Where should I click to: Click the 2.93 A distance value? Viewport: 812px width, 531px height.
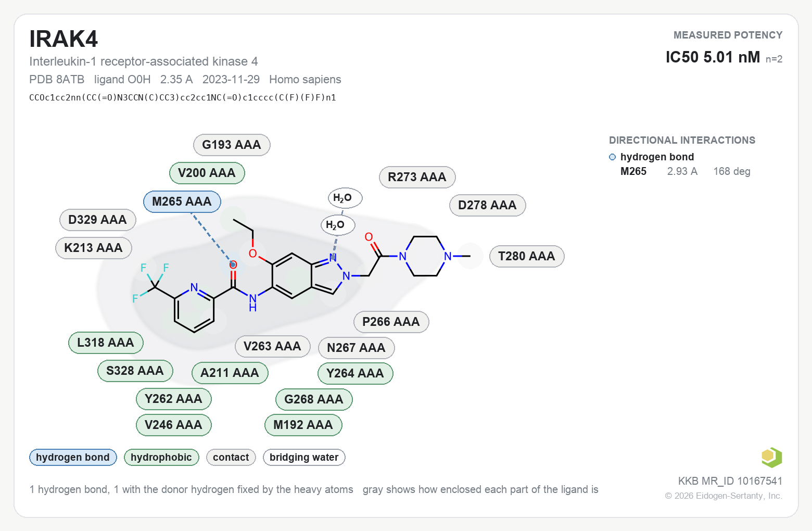pos(682,171)
